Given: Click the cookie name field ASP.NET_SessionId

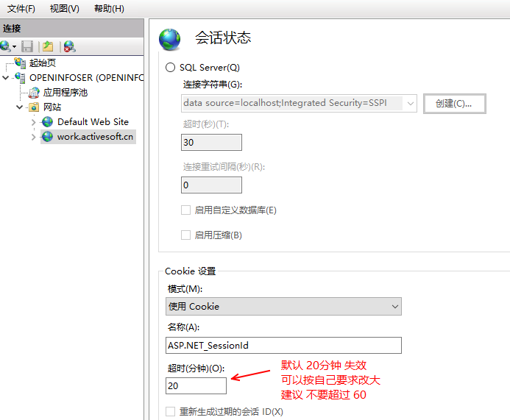Looking at the screenshot, I should [x=283, y=346].
